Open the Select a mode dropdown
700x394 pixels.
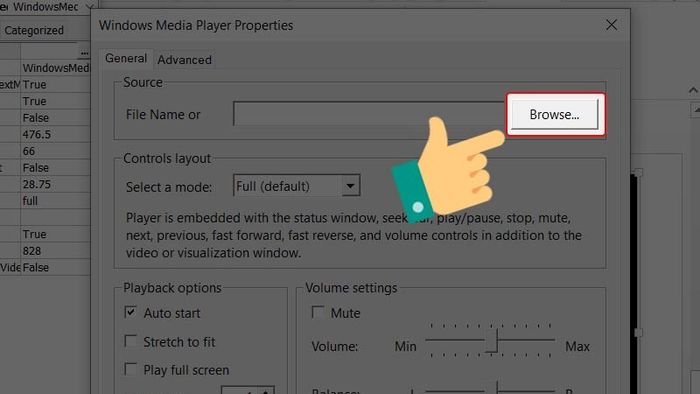pos(350,186)
